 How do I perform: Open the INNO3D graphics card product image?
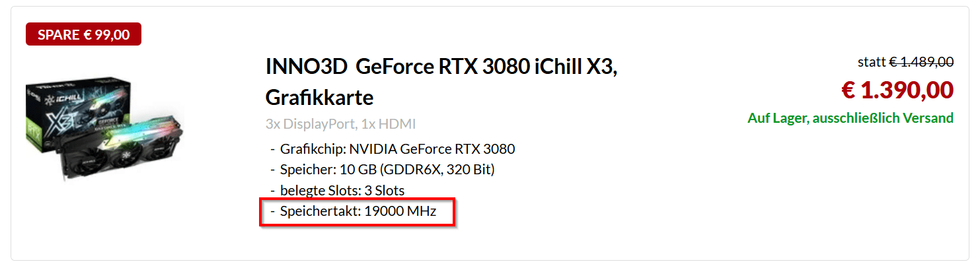pos(104,130)
